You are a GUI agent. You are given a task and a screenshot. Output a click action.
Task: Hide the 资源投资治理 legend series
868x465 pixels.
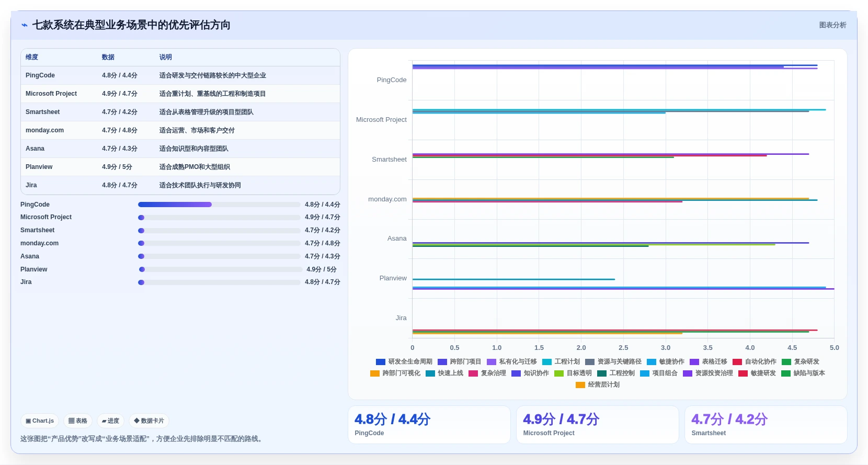[x=708, y=373]
